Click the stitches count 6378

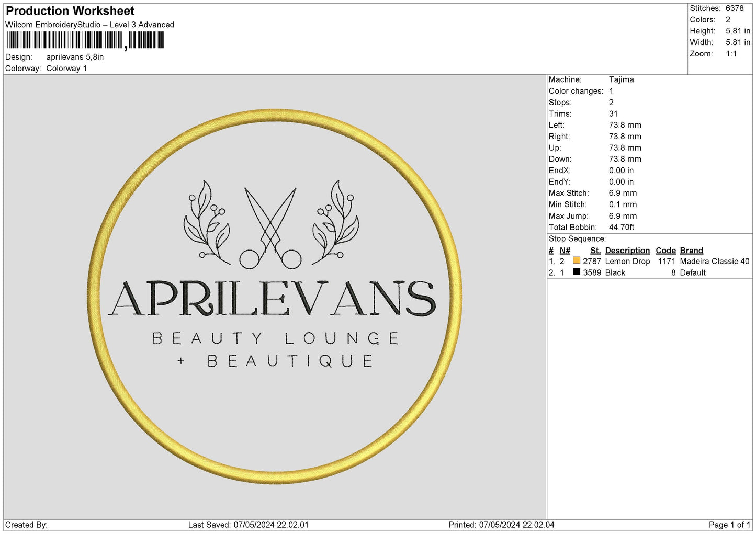coord(735,8)
